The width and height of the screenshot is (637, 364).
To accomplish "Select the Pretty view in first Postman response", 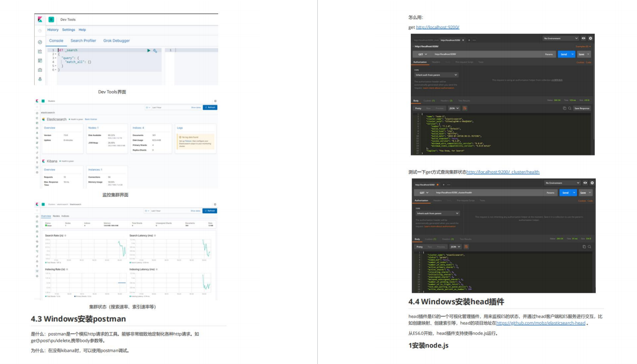I will (x=418, y=108).
